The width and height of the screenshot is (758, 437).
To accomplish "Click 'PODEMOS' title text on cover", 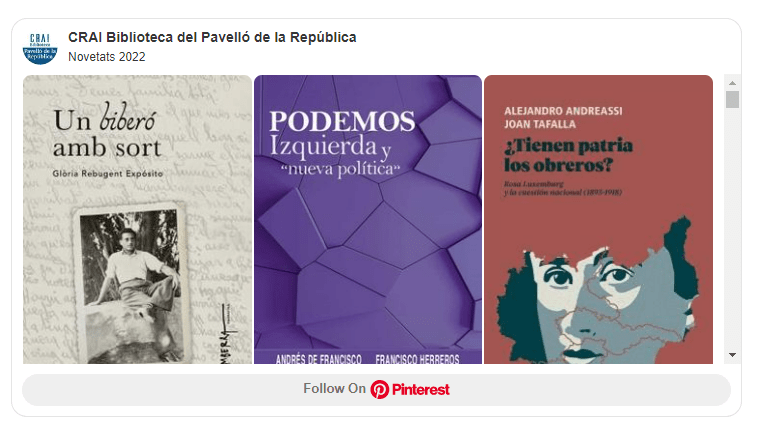I will coord(342,121).
